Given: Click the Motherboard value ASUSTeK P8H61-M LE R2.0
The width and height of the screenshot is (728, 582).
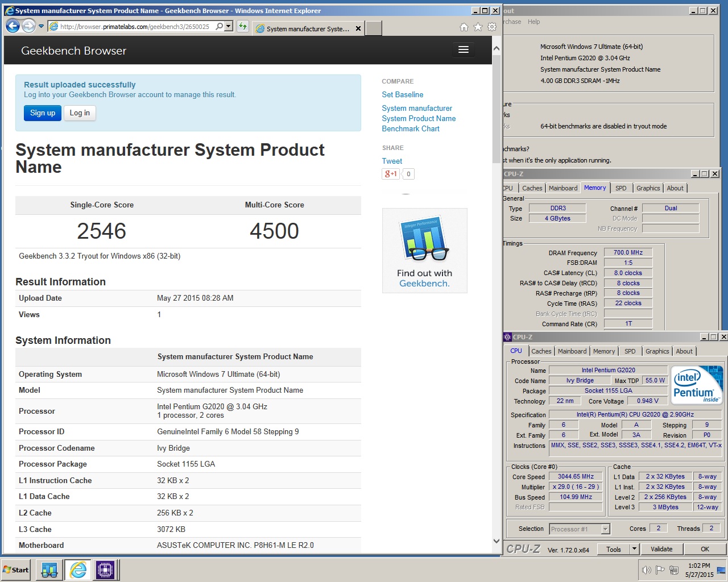Looking at the screenshot, I should click(235, 545).
